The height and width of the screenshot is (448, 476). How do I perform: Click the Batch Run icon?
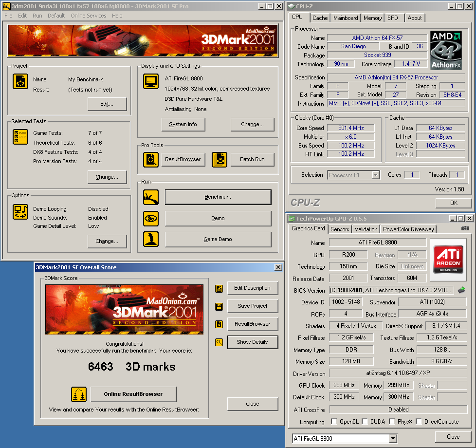tap(220, 159)
